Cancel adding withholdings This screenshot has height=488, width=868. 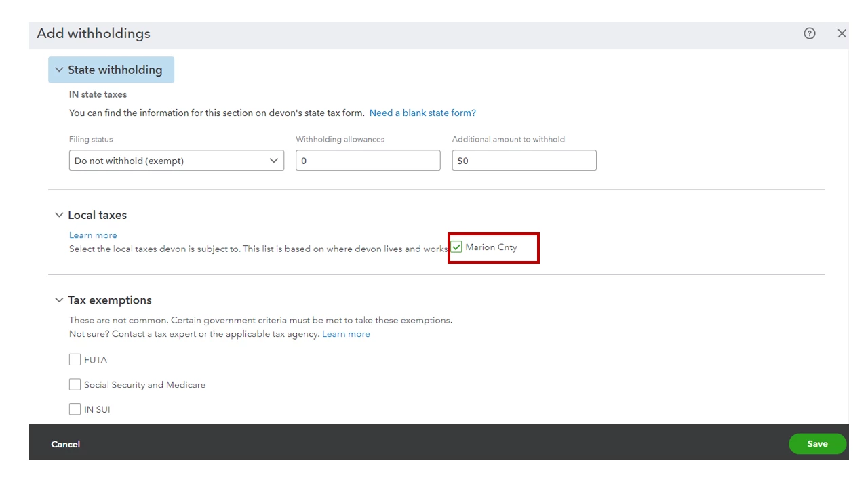pos(66,444)
